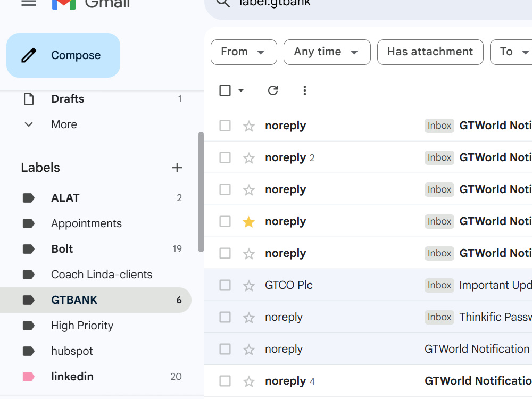Viewport: 532px width, 399px height.
Task: Toggle the select-all checkbox
Action: tap(225, 90)
